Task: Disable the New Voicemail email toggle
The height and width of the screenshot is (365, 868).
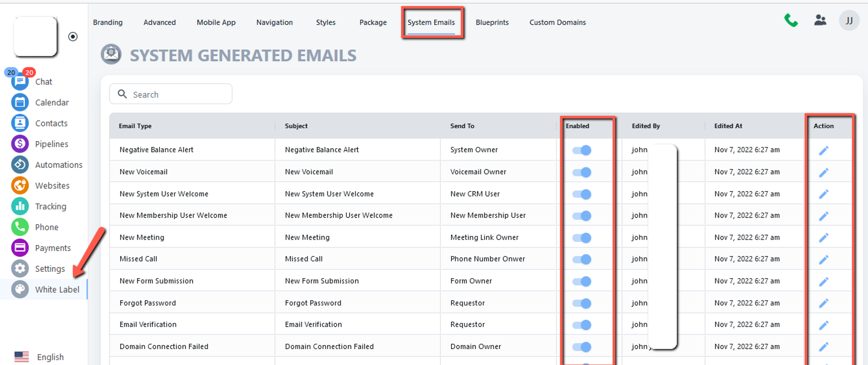Action: (x=582, y=173)
